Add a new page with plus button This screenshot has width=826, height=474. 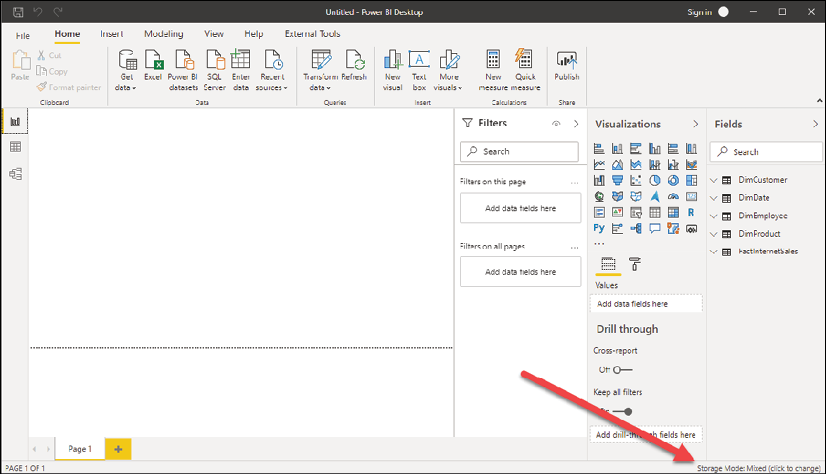point(118,449)
